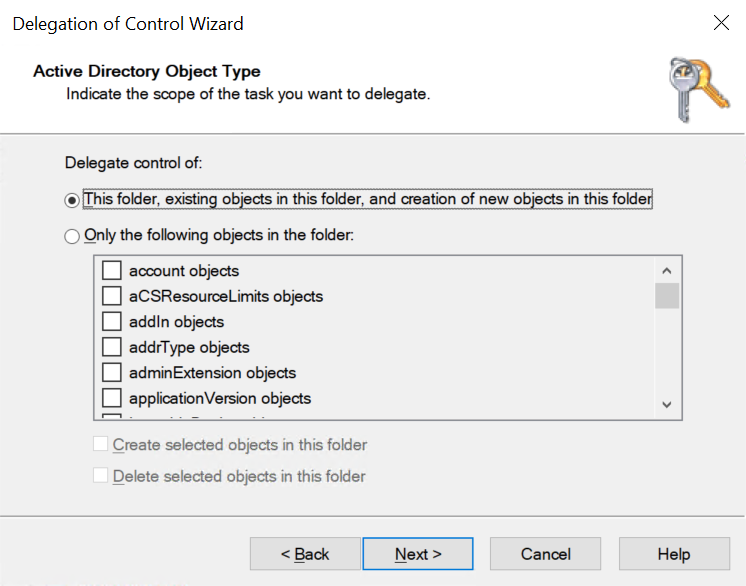Click the 'account objects' list label
Viewport: 746px width, 586px height.
[x=184, y=271]
